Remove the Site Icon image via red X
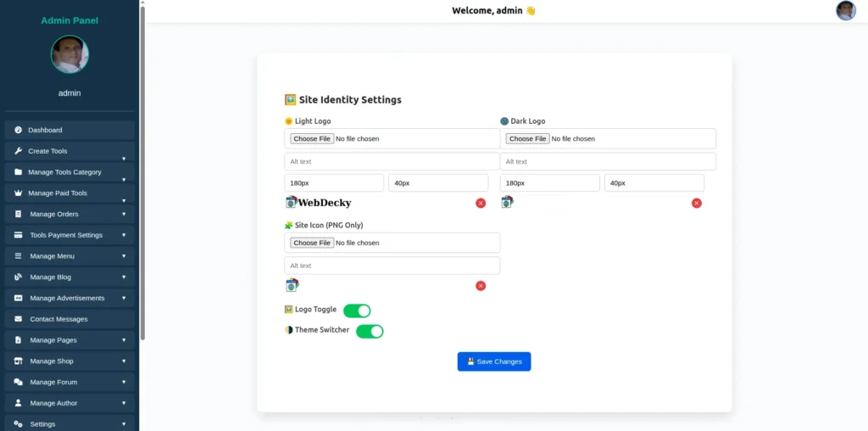The width and height of the screenshot is (868, 431). click(481, 286)
